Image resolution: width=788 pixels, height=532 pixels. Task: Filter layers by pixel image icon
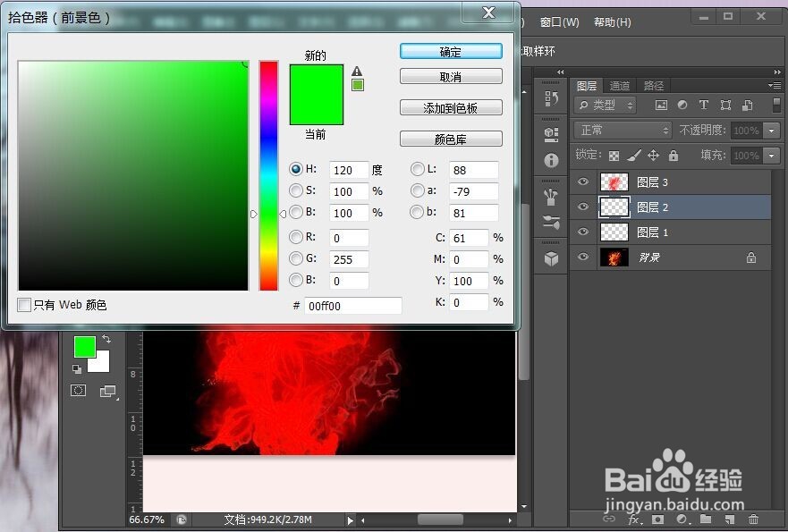(661, 105)
